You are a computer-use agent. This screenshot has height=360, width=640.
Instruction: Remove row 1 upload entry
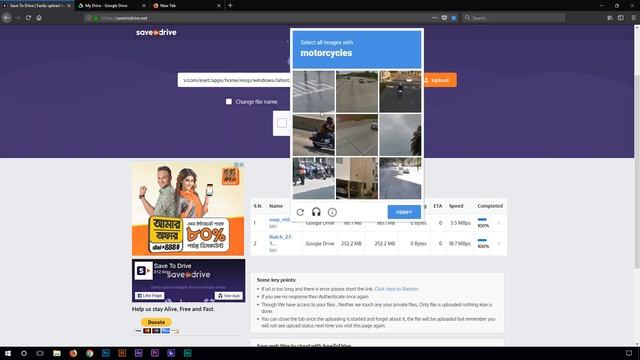pos(499,223)
